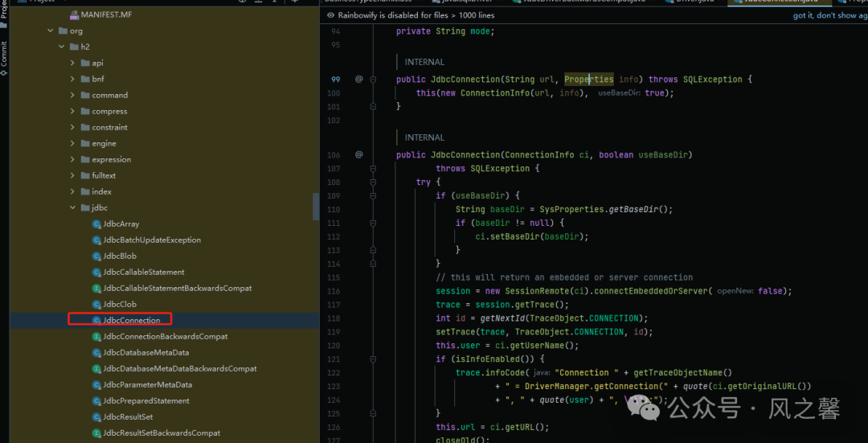Click the JdbcConnectionBackwardsCompat interface icon
Image resolution: width=868 pixels, height=443 pixels.
point(96,337)
